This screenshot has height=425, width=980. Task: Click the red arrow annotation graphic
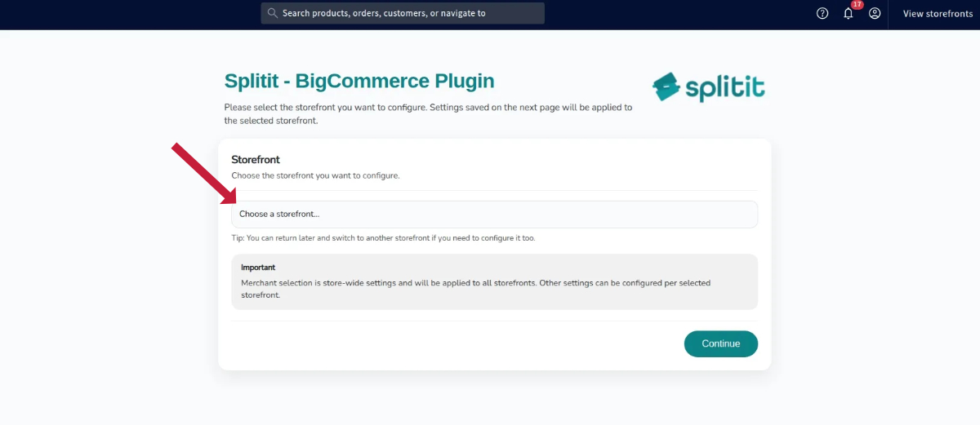203,174
